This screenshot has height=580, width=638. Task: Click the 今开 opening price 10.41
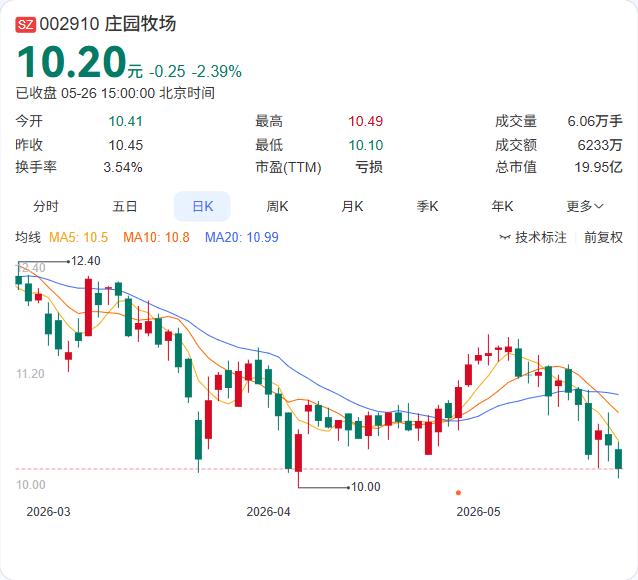tap(126, 121)
